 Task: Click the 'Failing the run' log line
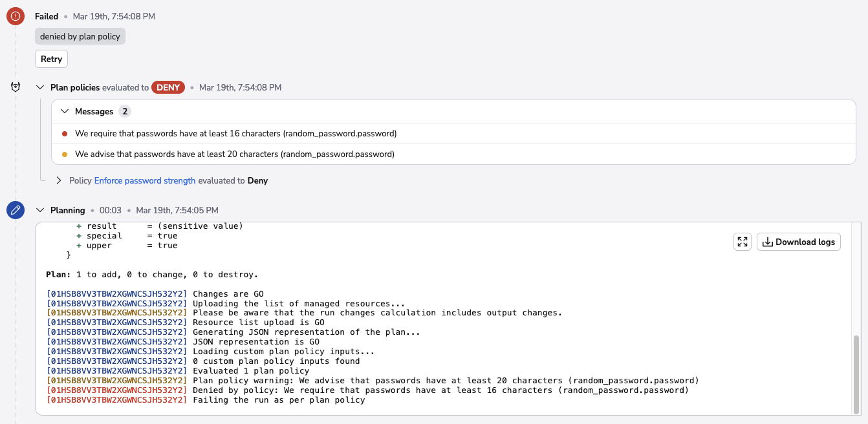click(x=279, y=400)
